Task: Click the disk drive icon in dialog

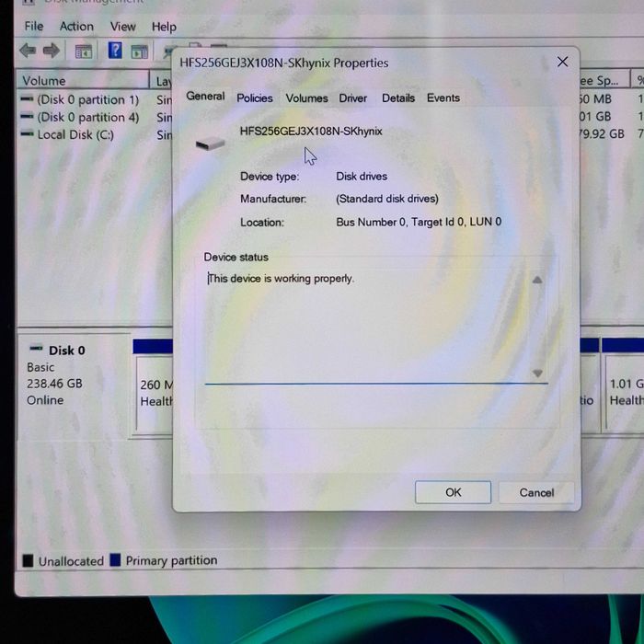Action: [x=210, y=144]
